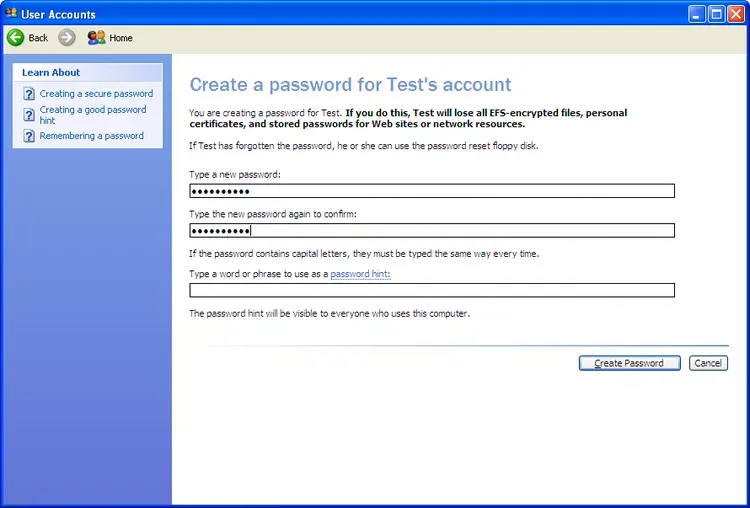Click the greyed-out Forward arrow icon
Screen dimensions: 750x508
click(x=67, y=38)
